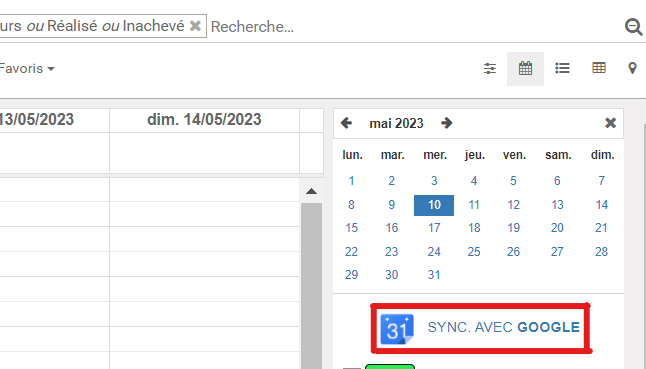Open the filter sliders settings icon
Image resolution: width=646 pixels, height=369 pixels.
490,68
